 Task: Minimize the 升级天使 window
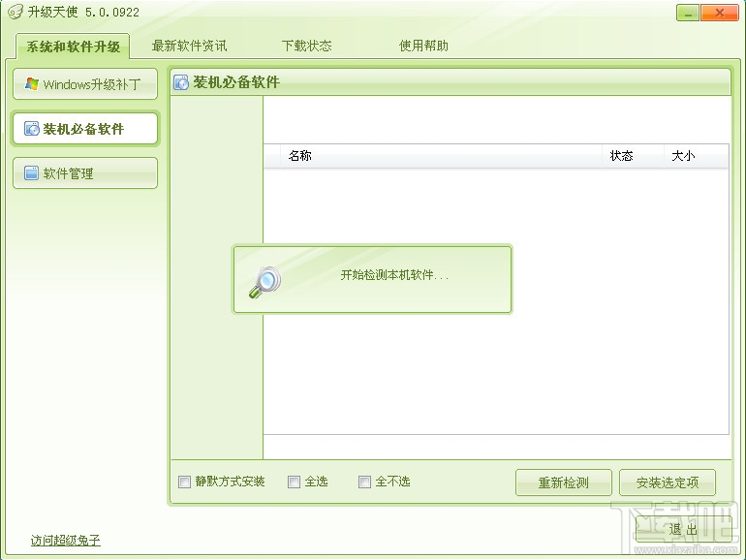688,13
